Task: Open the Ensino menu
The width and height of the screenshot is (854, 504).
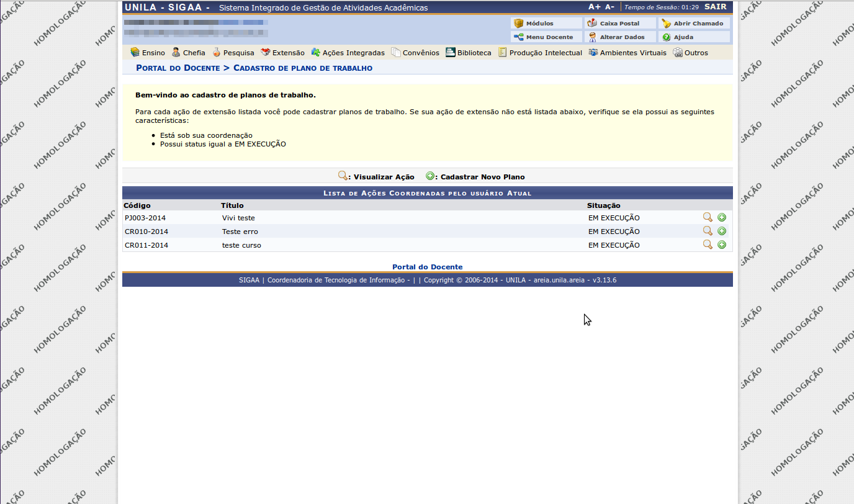Action: pyautogui.click(x=153, y=53)
